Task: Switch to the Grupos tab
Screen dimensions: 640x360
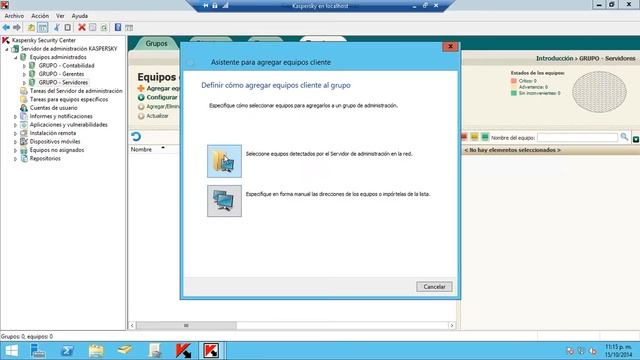Action: click(x=156, y=43)
